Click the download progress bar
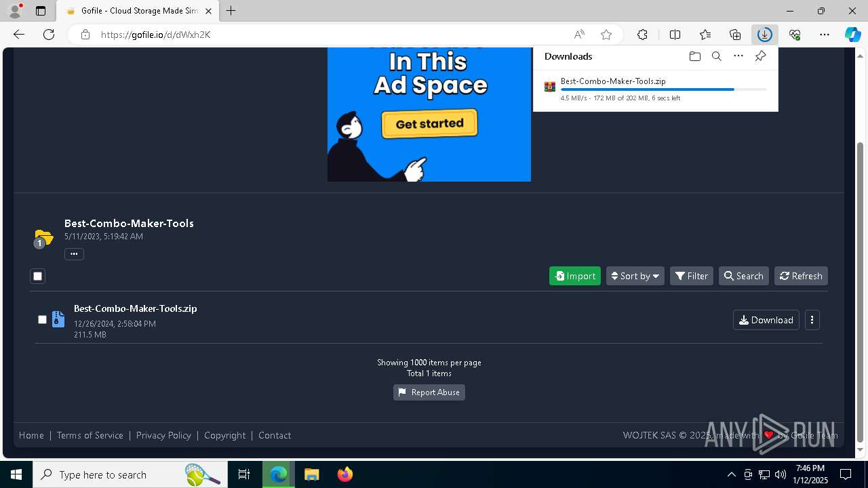 click(x=664, y=89)
